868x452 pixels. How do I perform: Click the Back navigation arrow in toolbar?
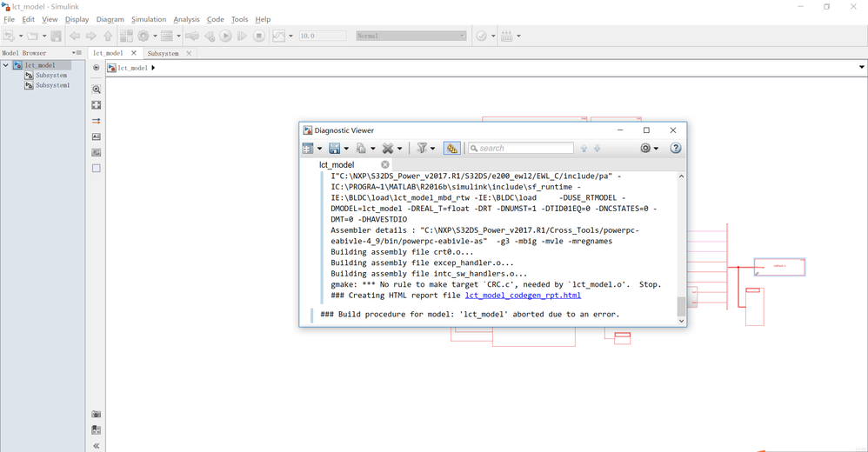[x=75, y=36]
